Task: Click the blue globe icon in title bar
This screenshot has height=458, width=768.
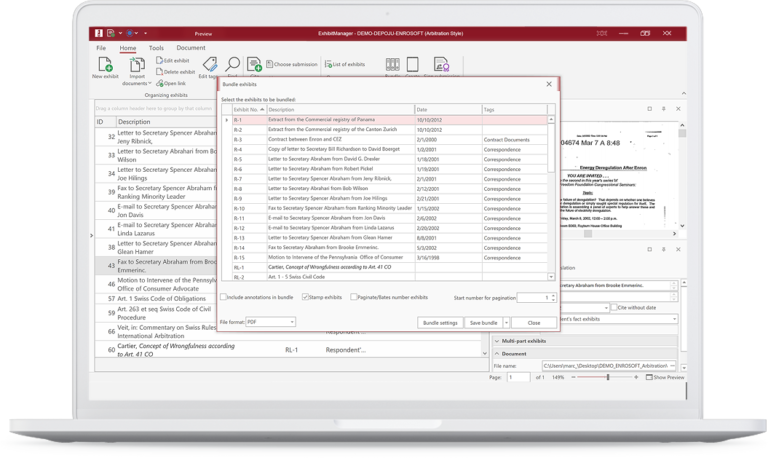Action: (130, 33)
